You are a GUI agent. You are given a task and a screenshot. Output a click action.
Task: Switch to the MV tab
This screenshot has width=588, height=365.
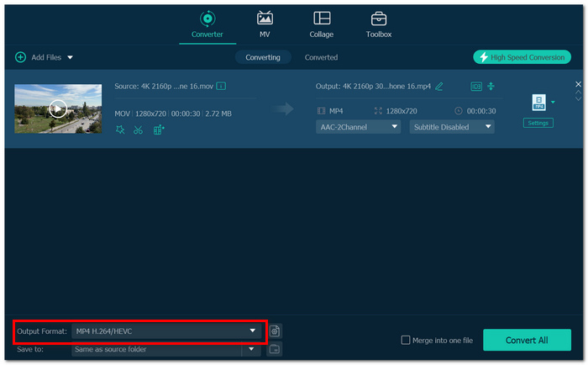265,24
